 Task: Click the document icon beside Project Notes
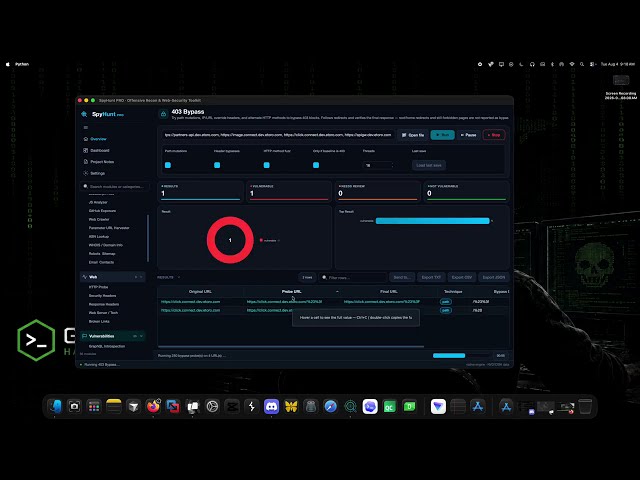86,162
